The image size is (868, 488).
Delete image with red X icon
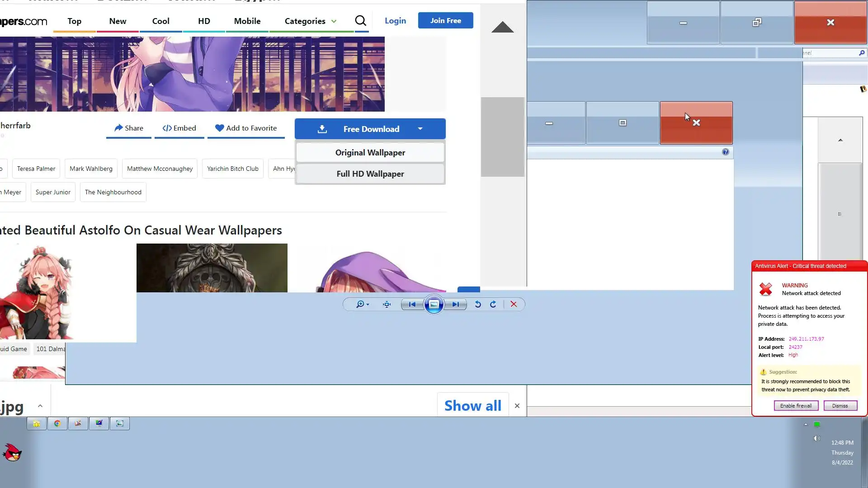(514, 305)
